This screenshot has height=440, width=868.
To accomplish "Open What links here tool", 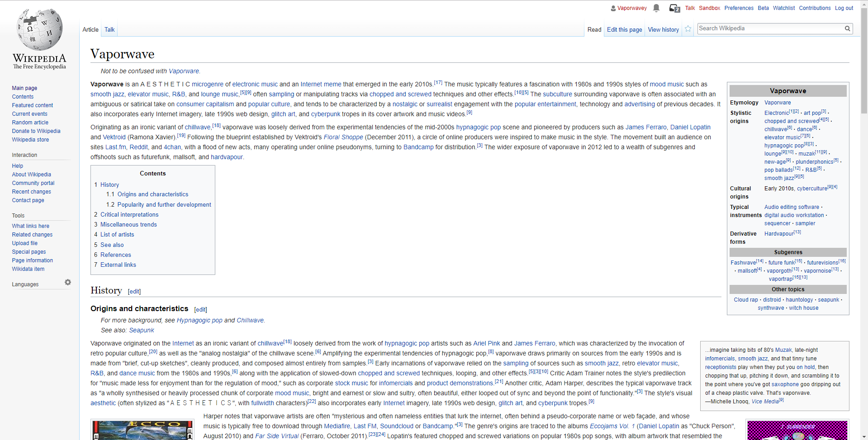I will coord(31,226).
